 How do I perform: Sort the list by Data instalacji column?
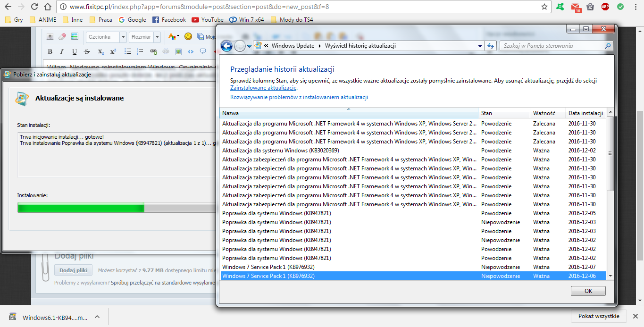point(585,113)
